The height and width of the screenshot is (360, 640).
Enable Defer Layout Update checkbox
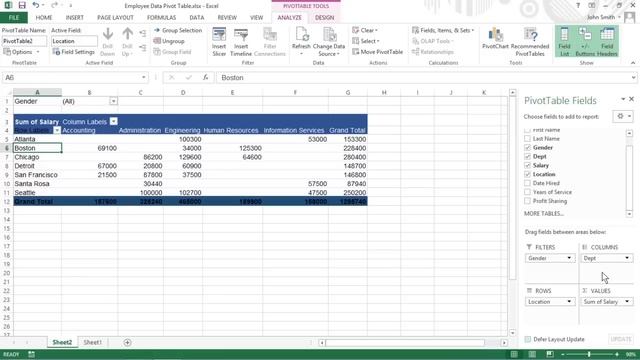pos(528,339)
